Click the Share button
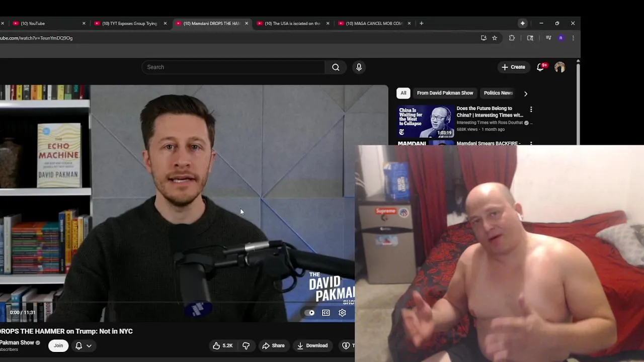The image size is (644, 362). (x=273, y=346)
